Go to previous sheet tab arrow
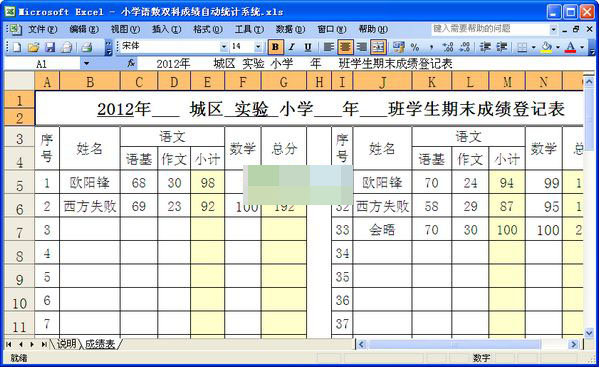The height and width of the screenshot is (367, 599). coord(20,344)
